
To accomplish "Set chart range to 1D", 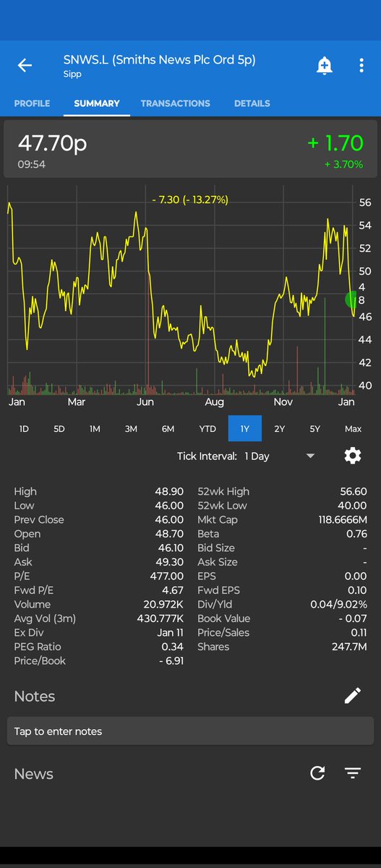I will click(24, 429).
